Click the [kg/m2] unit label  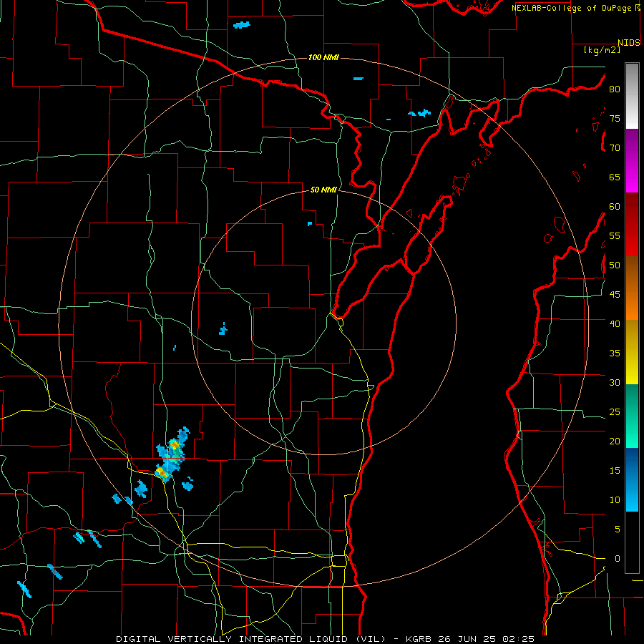tap(602, 50)
